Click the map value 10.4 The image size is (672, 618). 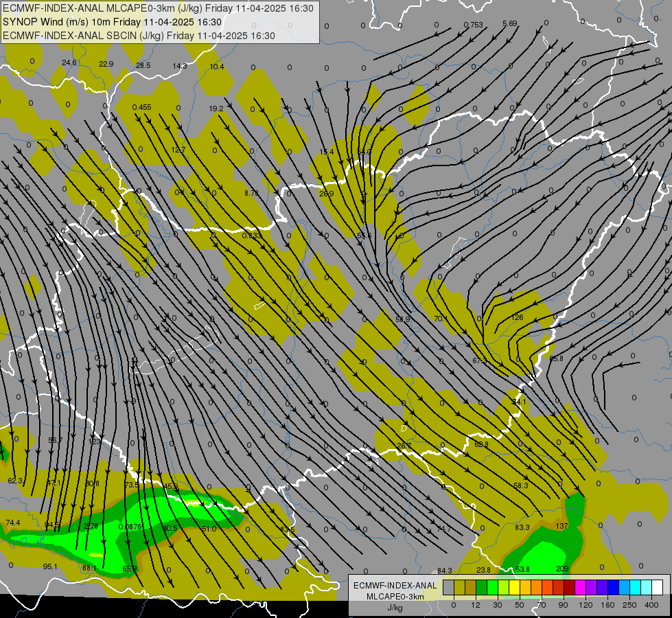pyautogui.click(x=217, y=67)
